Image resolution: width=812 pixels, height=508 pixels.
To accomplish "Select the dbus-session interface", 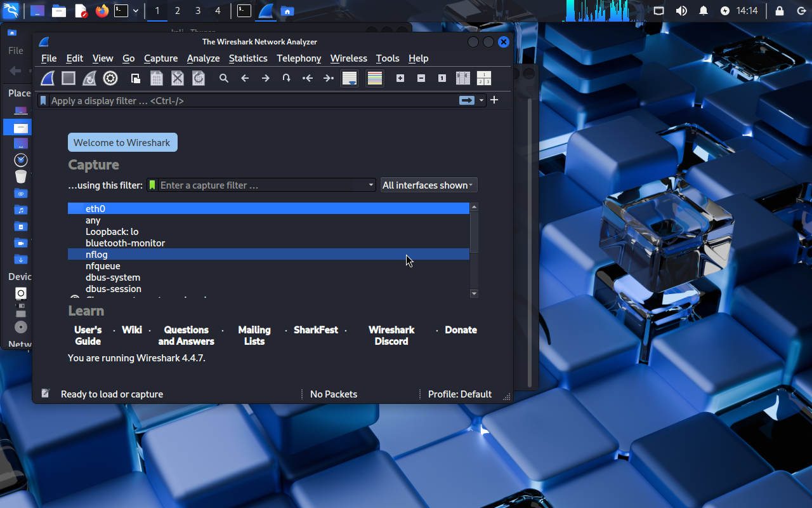I will 268,288.
